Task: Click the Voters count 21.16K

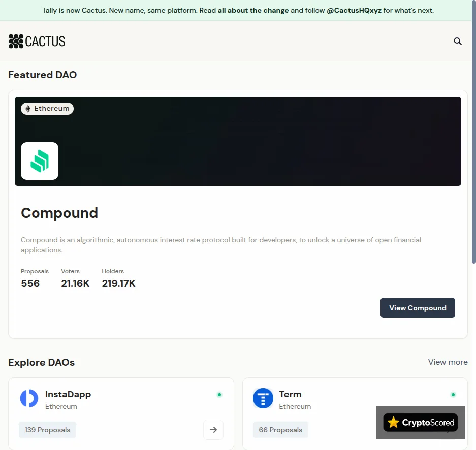Action: [75, 283]
